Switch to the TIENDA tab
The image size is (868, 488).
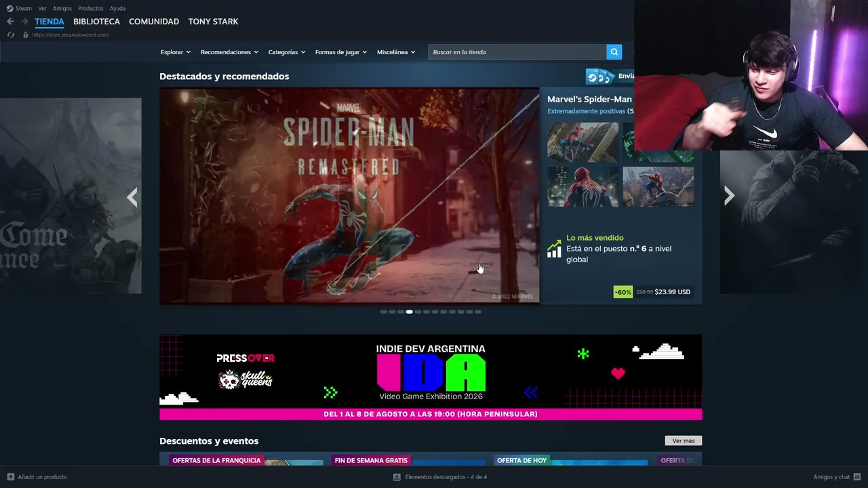(x=50, y=22)
